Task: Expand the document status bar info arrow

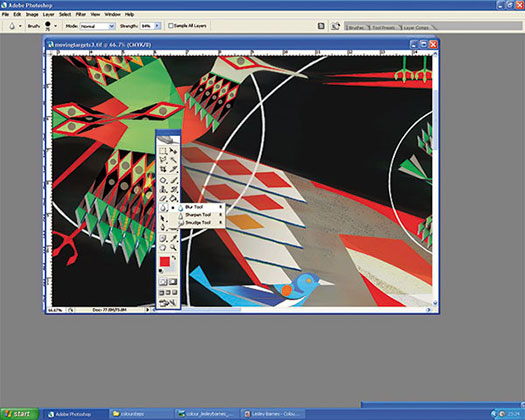Action: [147, 310]
